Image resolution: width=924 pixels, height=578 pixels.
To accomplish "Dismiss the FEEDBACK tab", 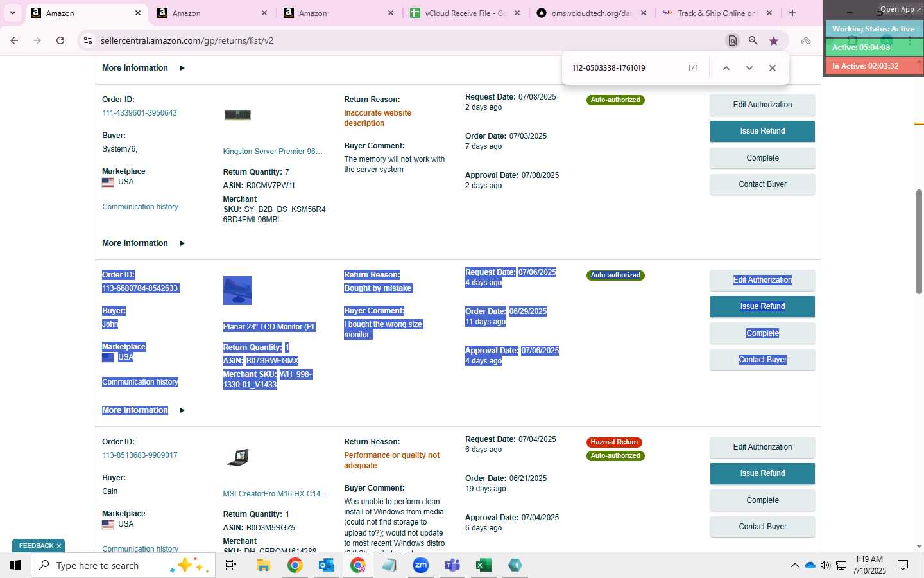I will 59,546.
